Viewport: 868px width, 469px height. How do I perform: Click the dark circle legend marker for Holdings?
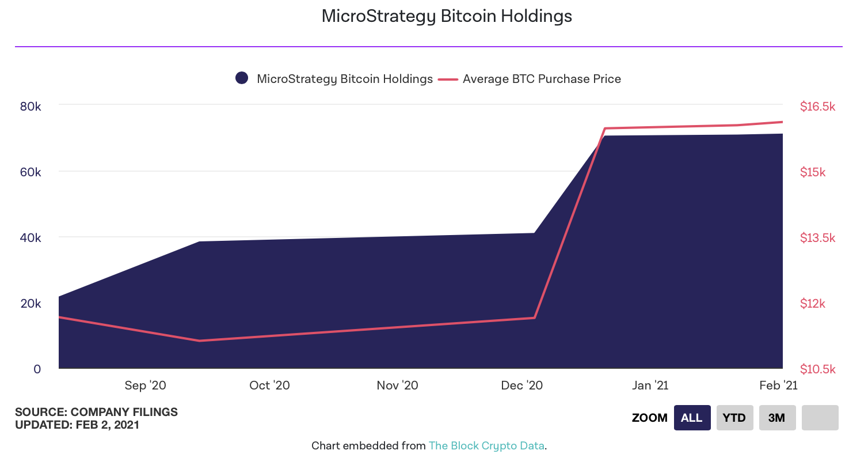click(x=242, y=78)
